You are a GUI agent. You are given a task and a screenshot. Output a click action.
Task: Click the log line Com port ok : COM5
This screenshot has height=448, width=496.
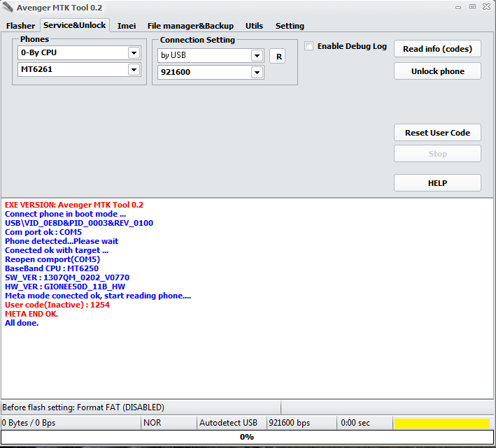(x=43, y=232)
